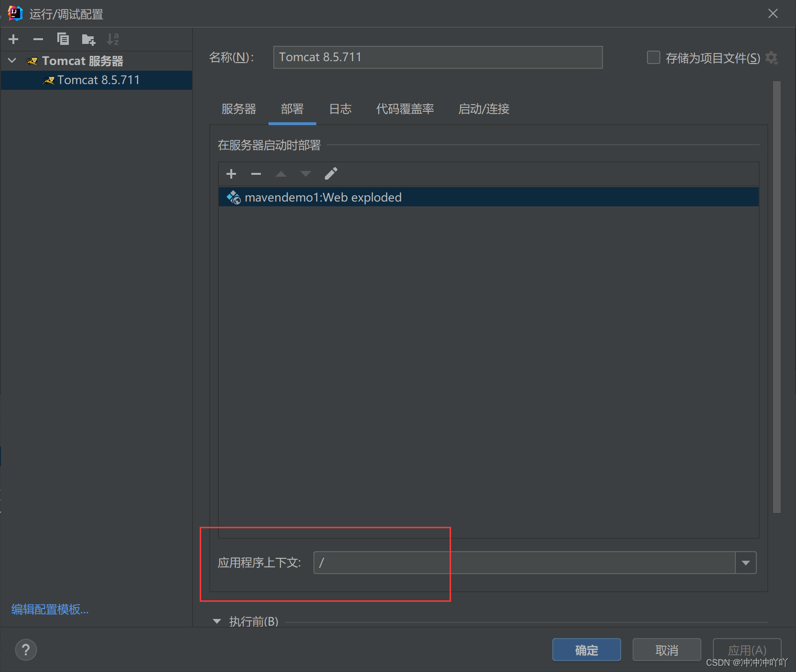
Task: Switch to the 代码覆盖率 tab
Action: [x=405, y=109]
